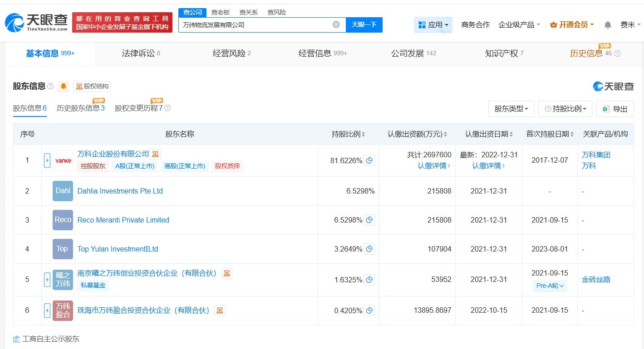Viewport: 644px width, 349px height.
Task: Click the vanke logo thumbnail in row 1
Action: click(63, 160)
